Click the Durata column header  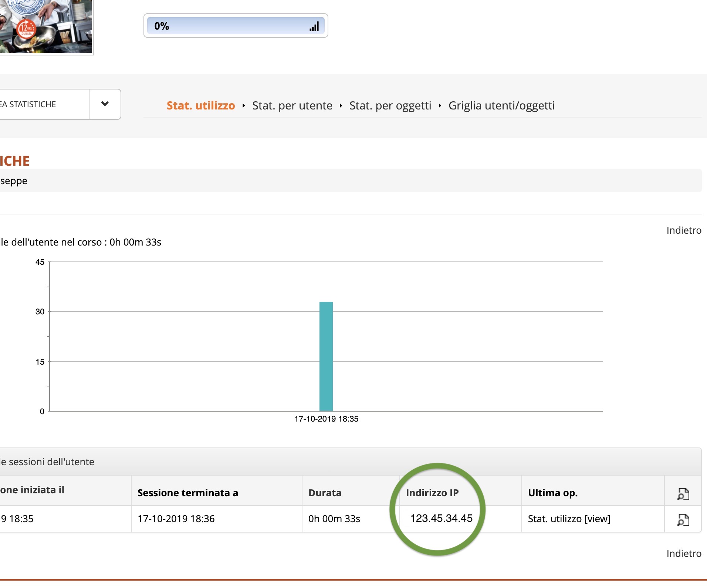tap(325, 493)
